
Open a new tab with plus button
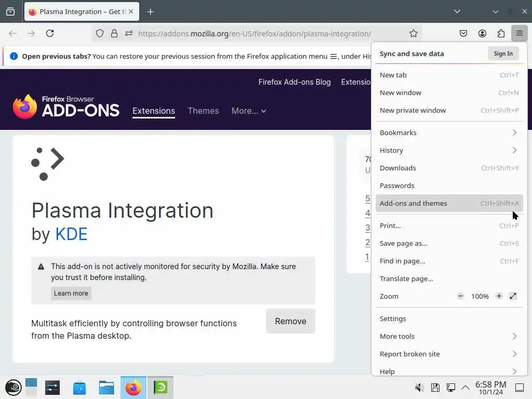(x=150, y=12)
